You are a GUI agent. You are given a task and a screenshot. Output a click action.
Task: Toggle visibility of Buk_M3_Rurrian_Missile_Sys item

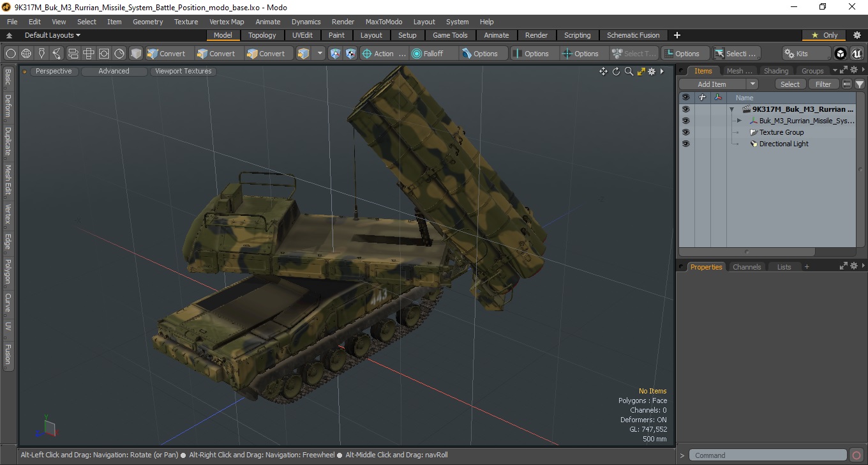coord(685,121)
